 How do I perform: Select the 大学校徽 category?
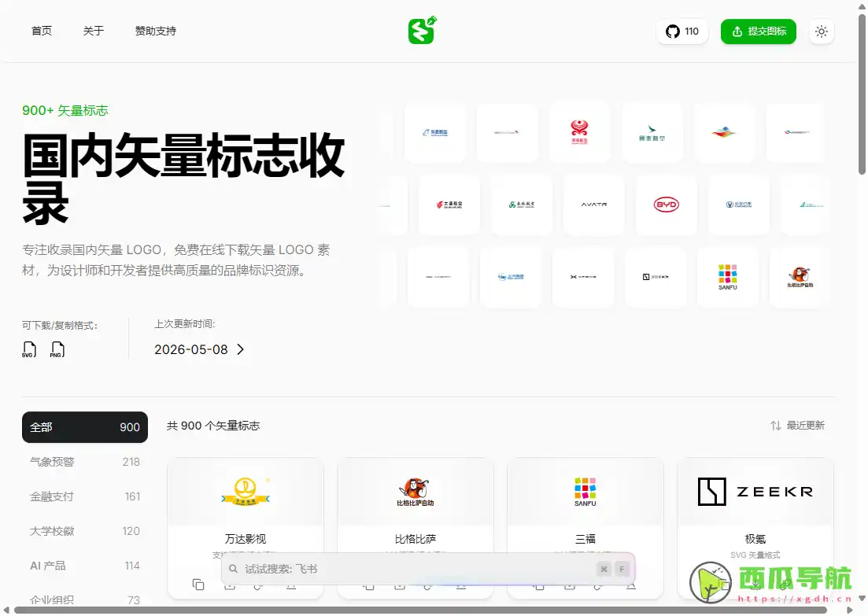tap(85, 531)
